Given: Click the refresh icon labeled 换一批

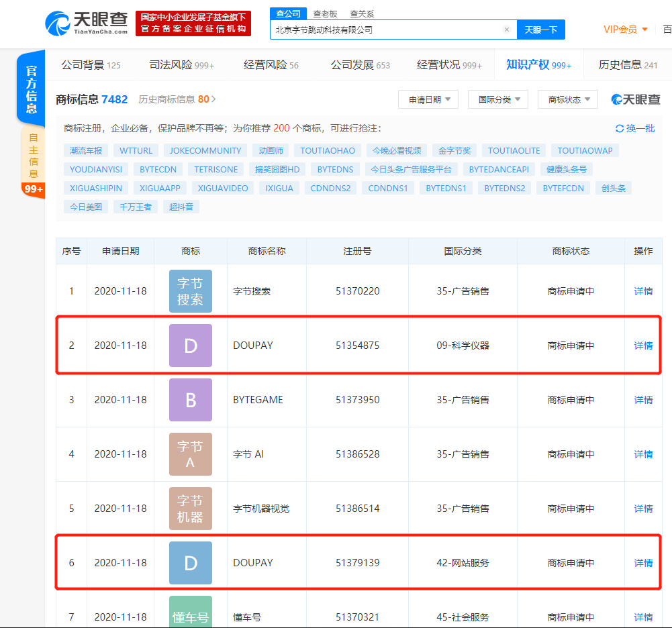Looking at the screenshot, I should (x=634, y=129).
